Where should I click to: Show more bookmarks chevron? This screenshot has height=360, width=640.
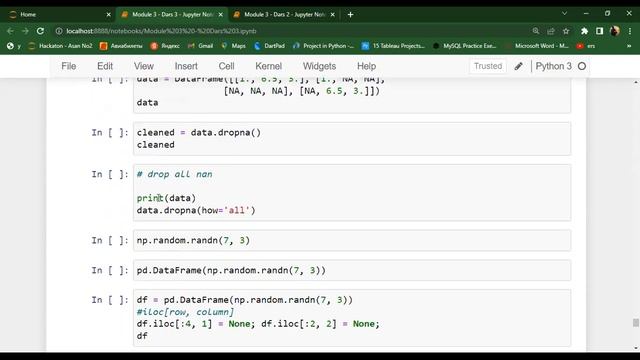[629, 46]
